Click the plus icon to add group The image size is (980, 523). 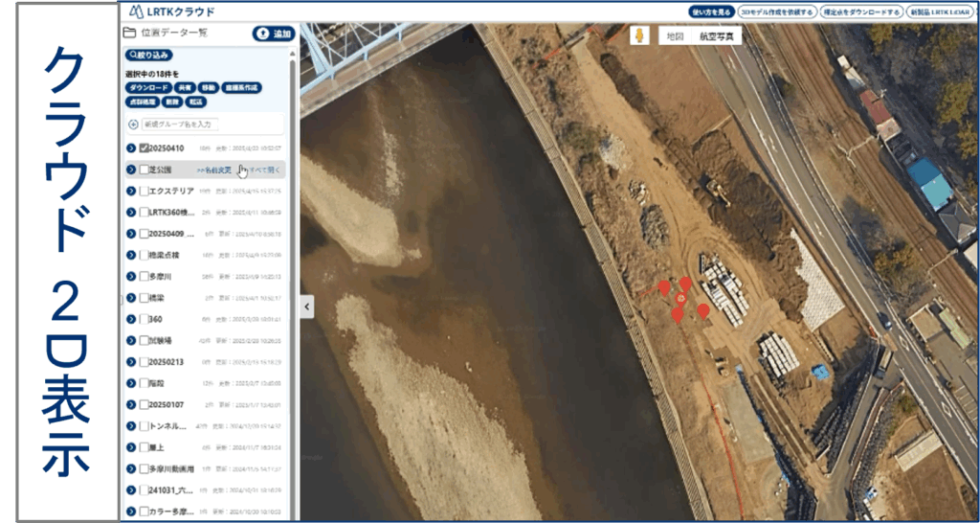(133, 125)
